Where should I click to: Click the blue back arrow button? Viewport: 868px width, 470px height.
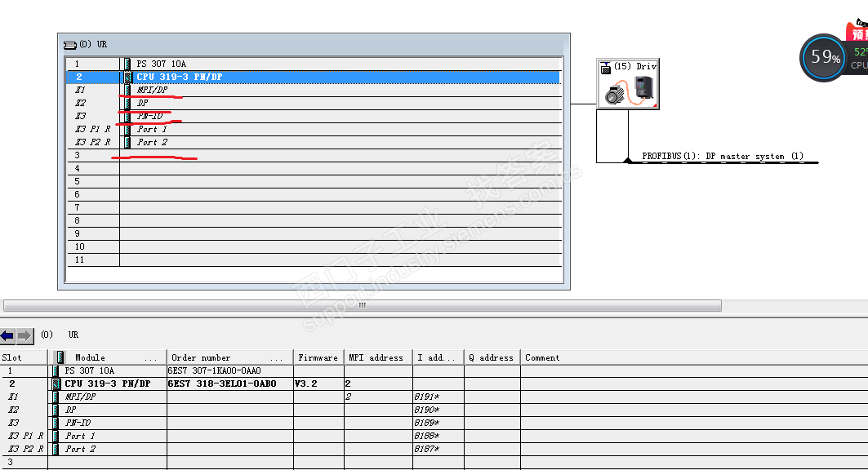coord(7,335)
